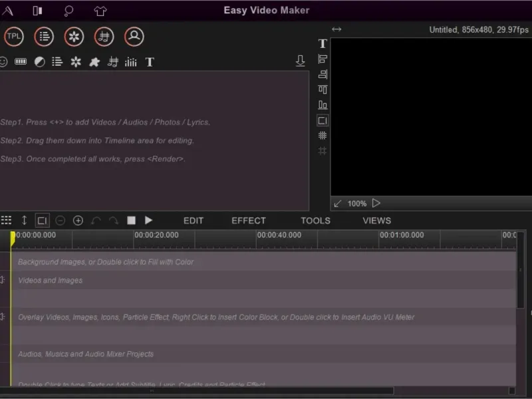The height and width of the screenshot is (399, 532).
Task: Select the smiley face icon in media toolbar
Action: tap(3, 62)
